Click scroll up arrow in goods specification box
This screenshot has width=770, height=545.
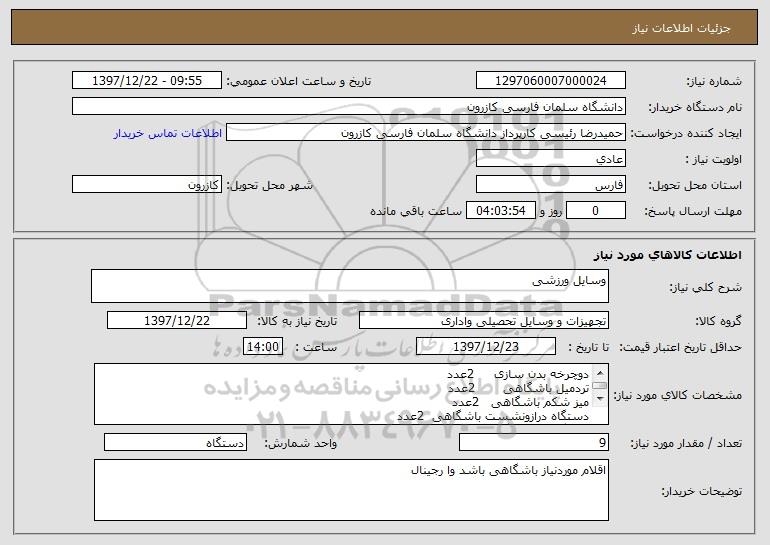[600, 374]
